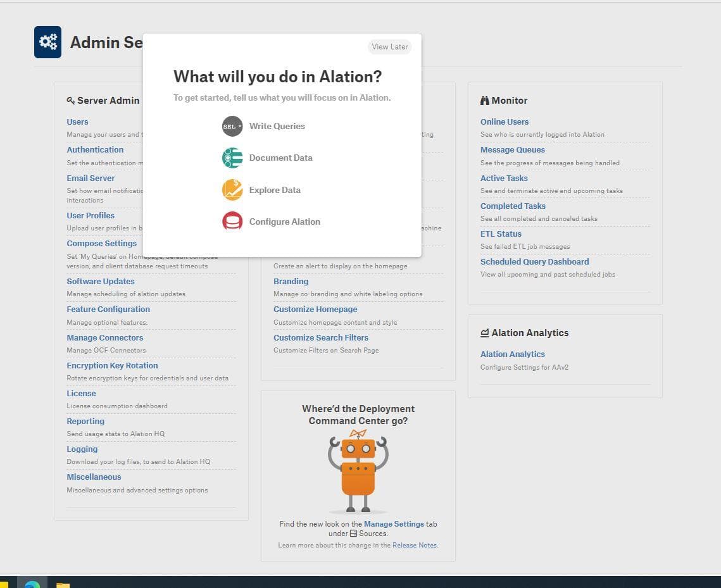Choose the Document Data option

point(280,158)
